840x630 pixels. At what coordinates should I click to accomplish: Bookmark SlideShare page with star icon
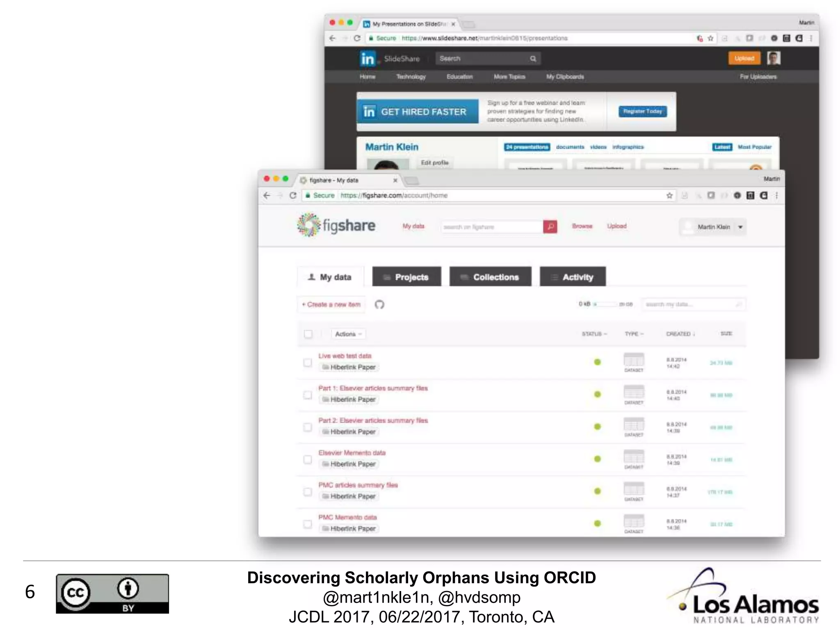tap(710, 38)
